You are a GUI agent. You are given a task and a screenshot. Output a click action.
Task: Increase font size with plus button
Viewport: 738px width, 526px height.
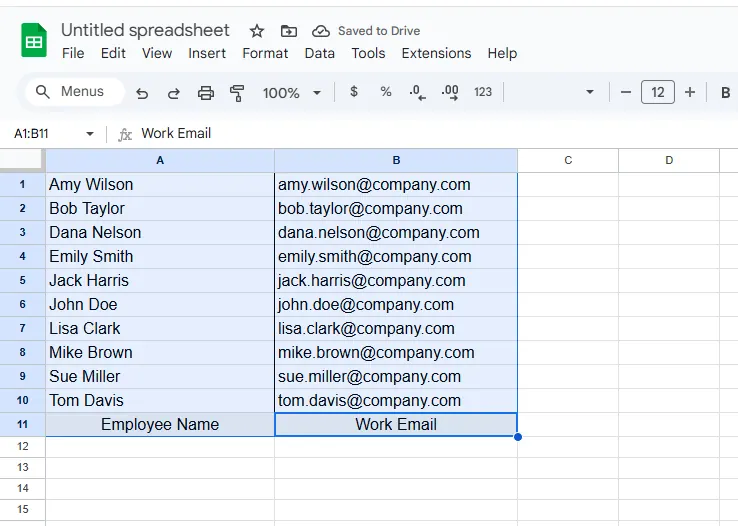tap(690, 92)
